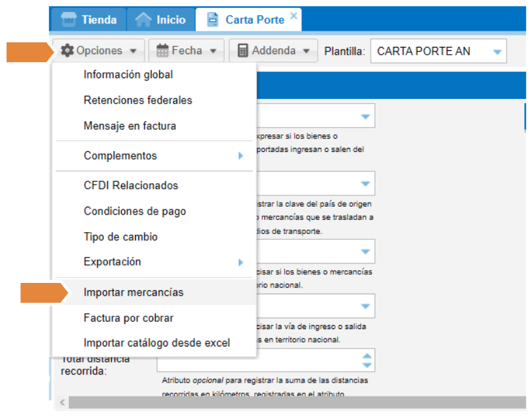Select Mensaje en factura option

130,126
